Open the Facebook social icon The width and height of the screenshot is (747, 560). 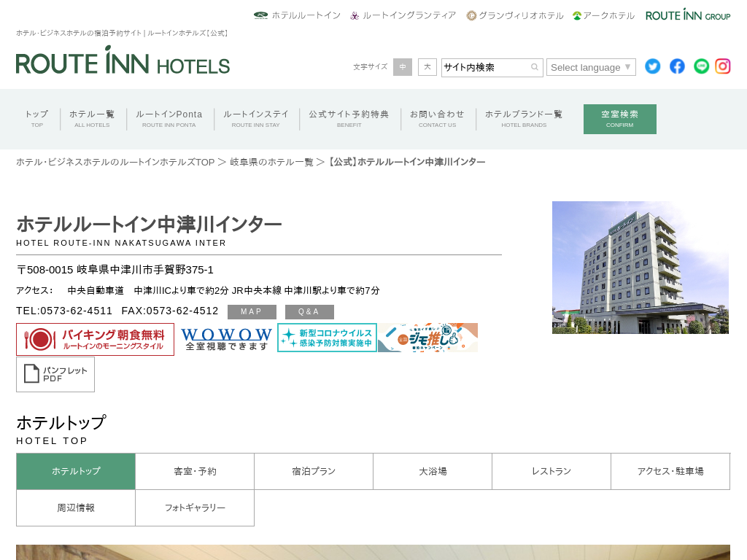click(x=677, y=66)
